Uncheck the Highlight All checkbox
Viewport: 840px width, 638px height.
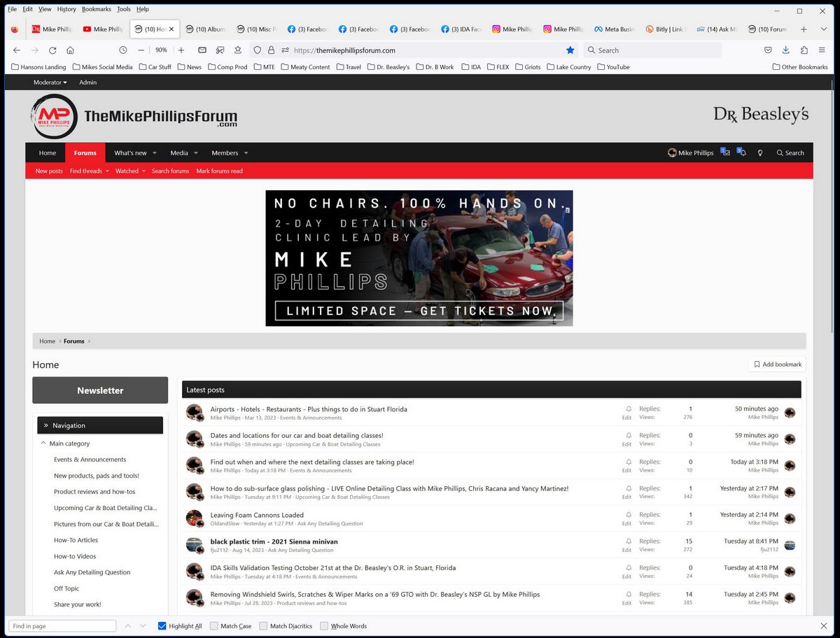tap(162, 626)
